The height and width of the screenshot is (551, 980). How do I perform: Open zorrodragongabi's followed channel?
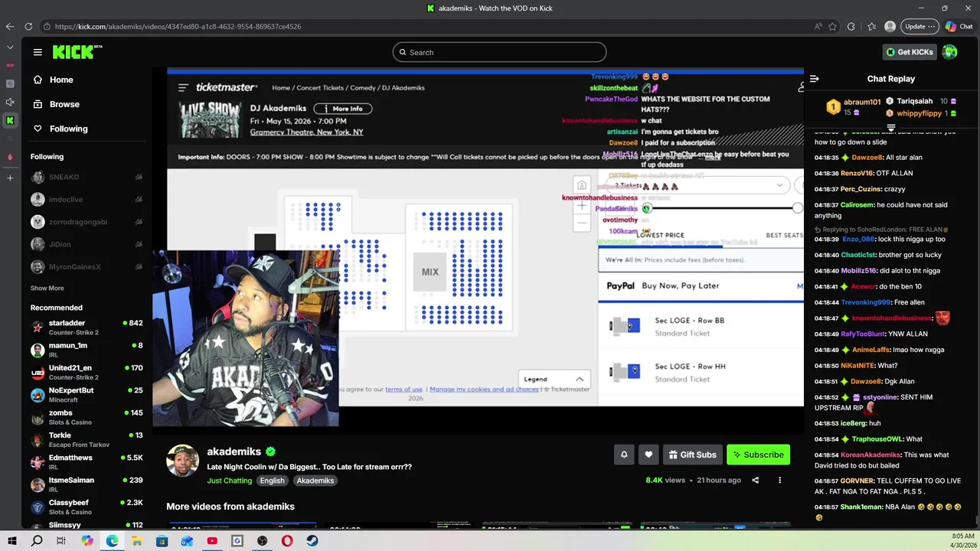click(87, 222)
